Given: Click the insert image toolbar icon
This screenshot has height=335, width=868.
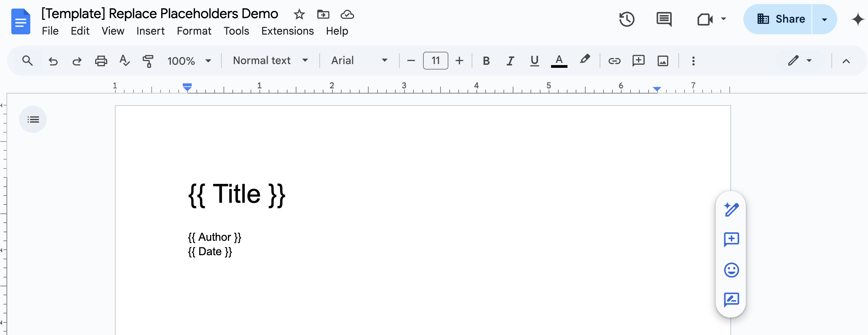Looking at the screenshot, I should [663, 61].
